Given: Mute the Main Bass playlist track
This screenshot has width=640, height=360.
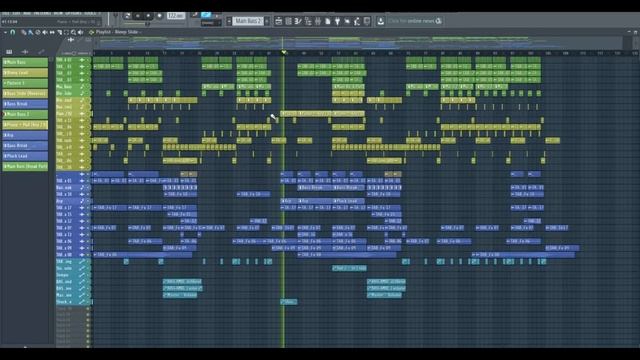Looking at the screenshot, I should tap(88, 87).
